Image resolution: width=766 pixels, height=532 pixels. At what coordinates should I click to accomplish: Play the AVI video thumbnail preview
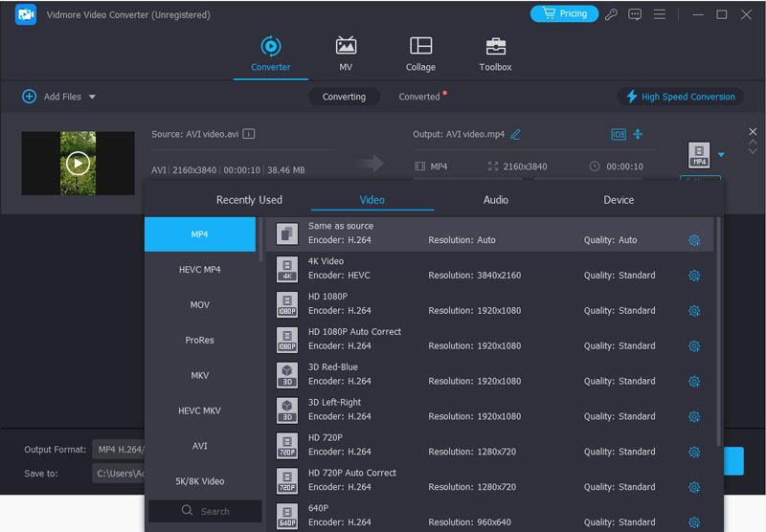(78, 164)
